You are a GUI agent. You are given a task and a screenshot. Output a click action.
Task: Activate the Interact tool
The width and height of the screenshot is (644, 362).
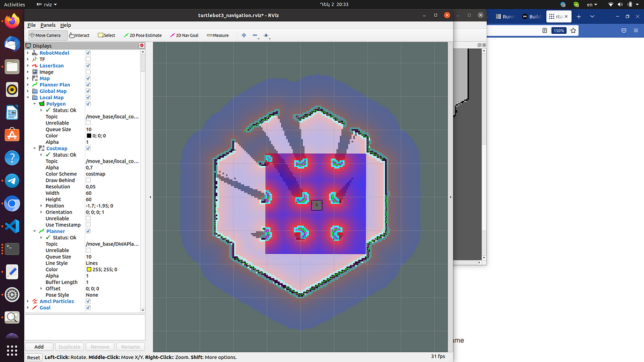(x=79, y=35)
